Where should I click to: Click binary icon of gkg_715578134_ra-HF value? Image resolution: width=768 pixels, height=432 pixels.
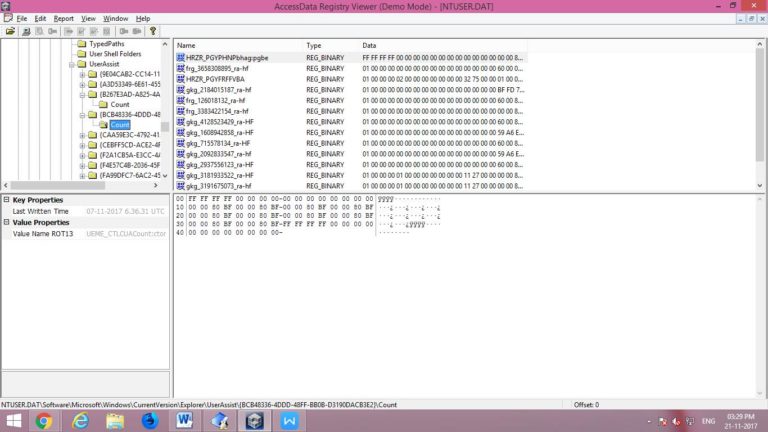[x=180, y=144]
